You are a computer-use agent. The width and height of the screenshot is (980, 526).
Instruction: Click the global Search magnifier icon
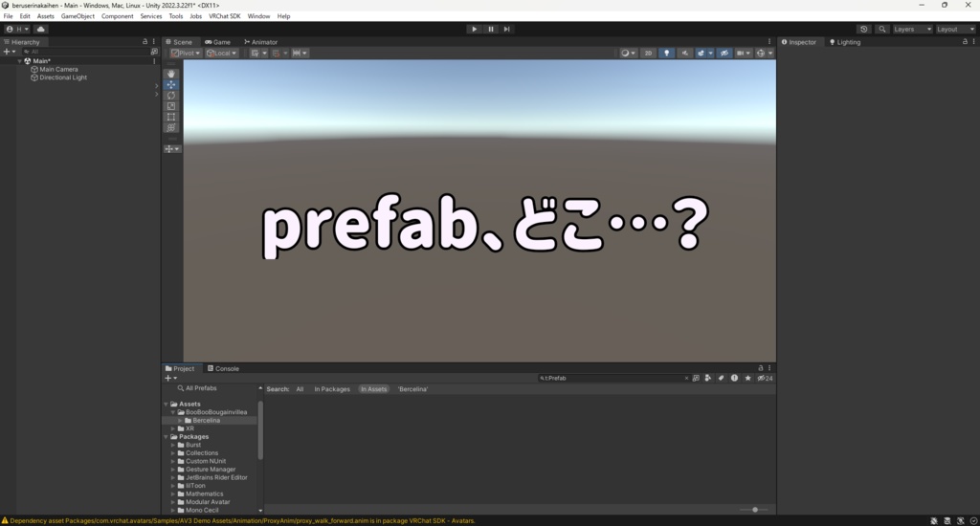(881, 29)
